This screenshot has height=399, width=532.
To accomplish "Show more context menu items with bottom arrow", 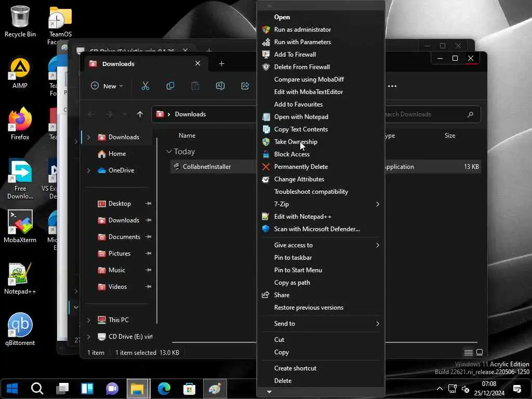I will (269, 392).
